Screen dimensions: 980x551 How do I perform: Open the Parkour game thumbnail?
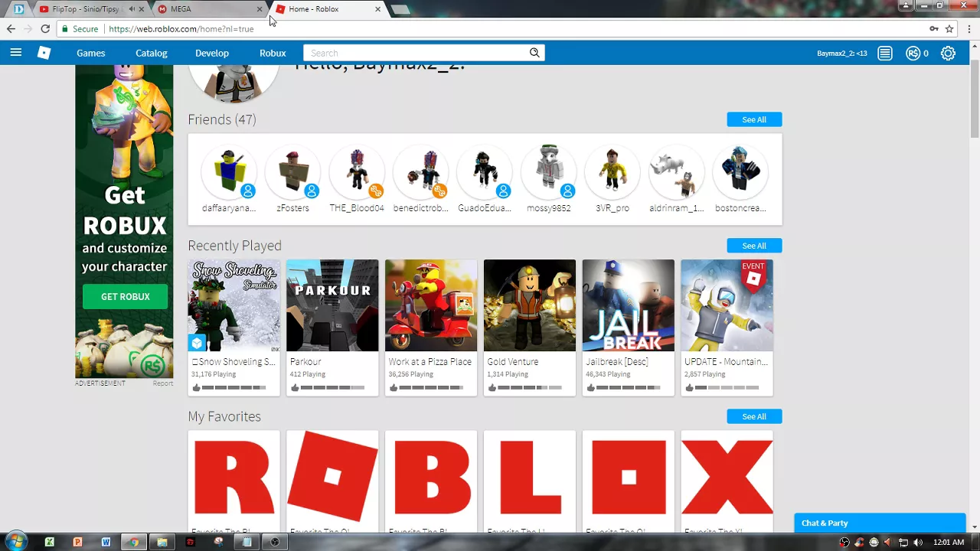coord(332,305)
